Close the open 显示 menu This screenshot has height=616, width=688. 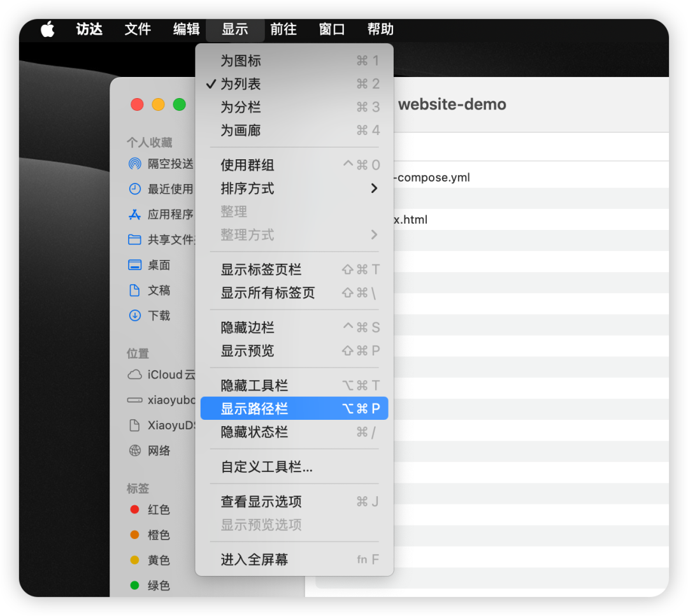234,29
